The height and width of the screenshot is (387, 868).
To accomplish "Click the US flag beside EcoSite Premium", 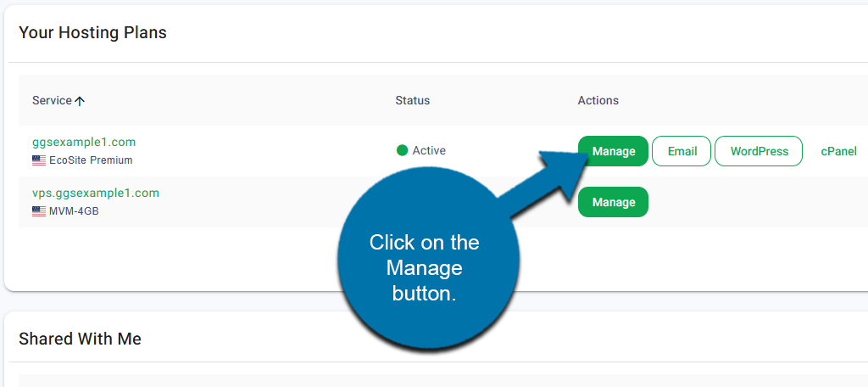I will click(39, 160).
